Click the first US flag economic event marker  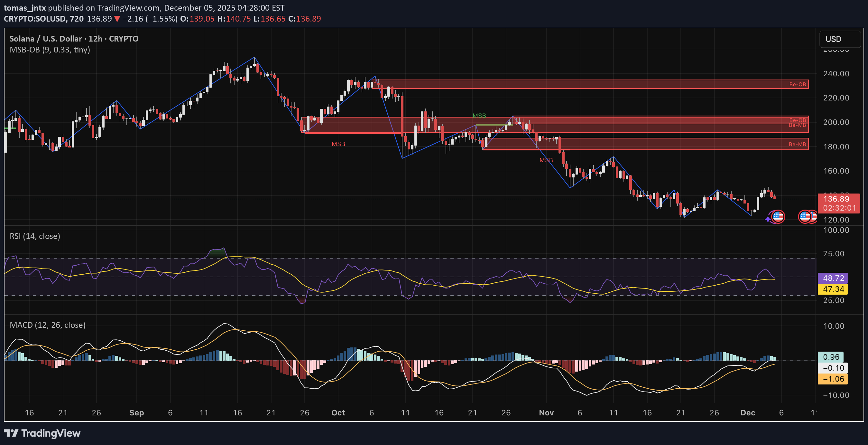(x=778, y=216)
